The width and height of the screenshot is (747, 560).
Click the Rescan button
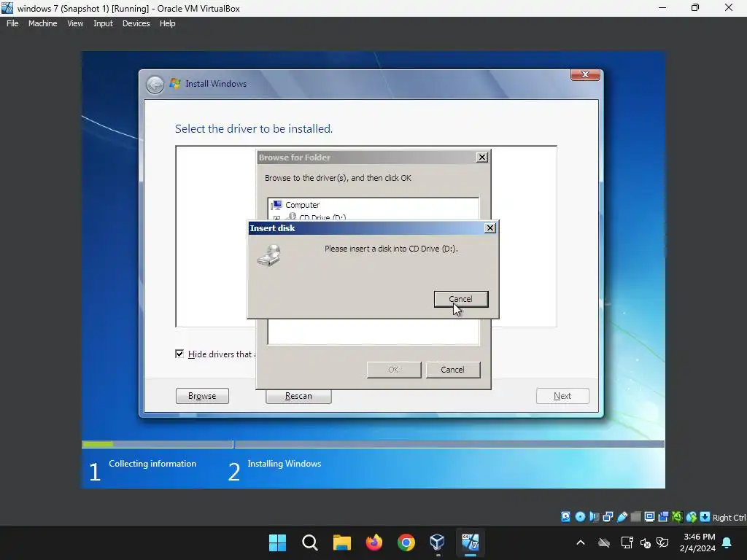click(x=298, y=396)
